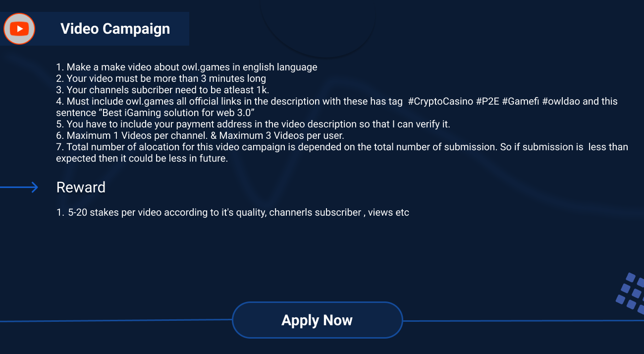Click the Video Campaign title text
Viewport: 644px width, 354px height.
[x=115, y=29]
